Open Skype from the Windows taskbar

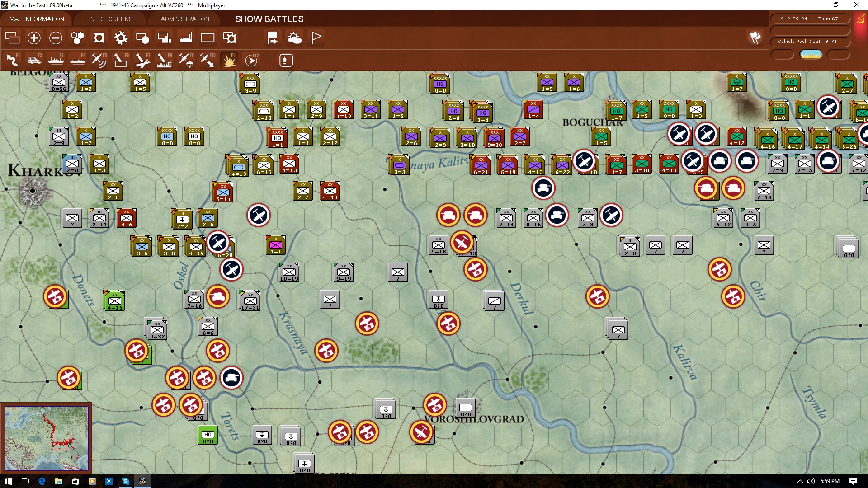tap(125, 481)
